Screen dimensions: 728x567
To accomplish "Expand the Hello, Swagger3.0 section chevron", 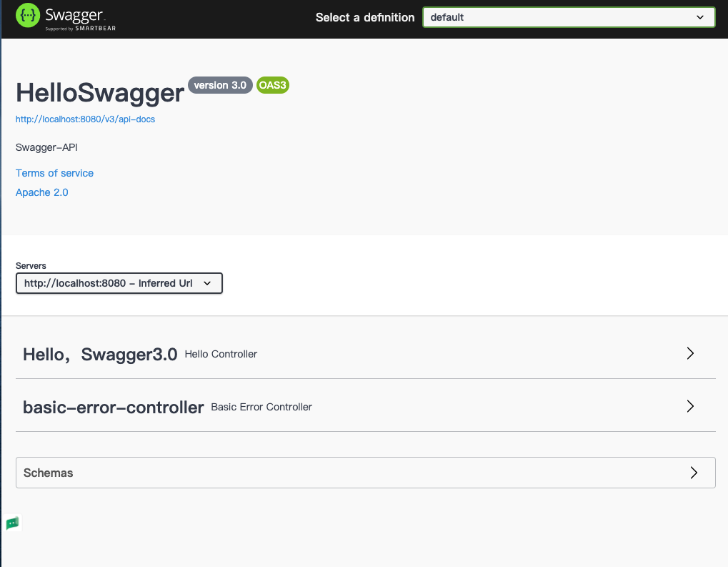I will [690, 353].
